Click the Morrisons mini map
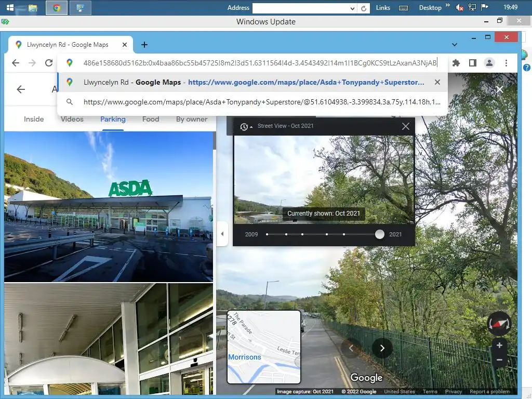Viewport: 532px width, 399px height. [263, 347]
